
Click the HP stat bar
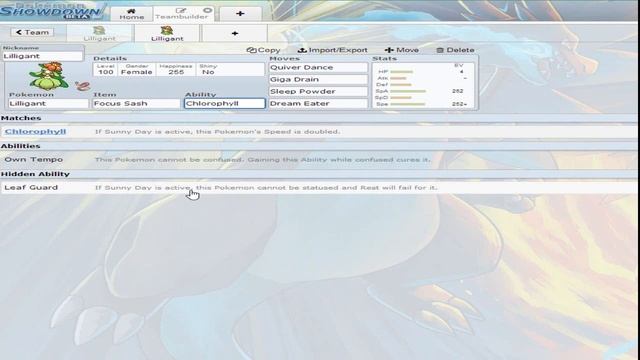click(402, 72)
